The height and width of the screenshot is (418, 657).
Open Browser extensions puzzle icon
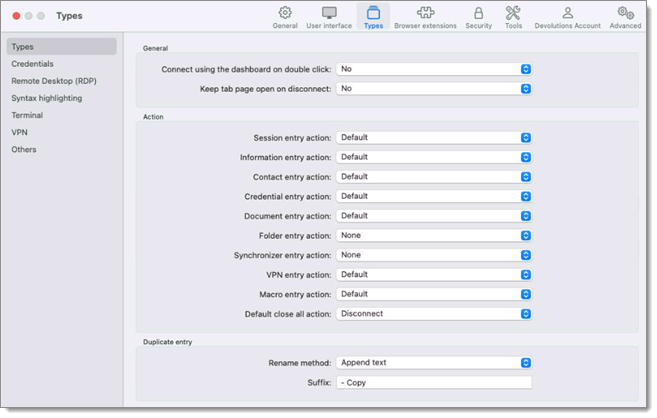[x=425, y=13]
